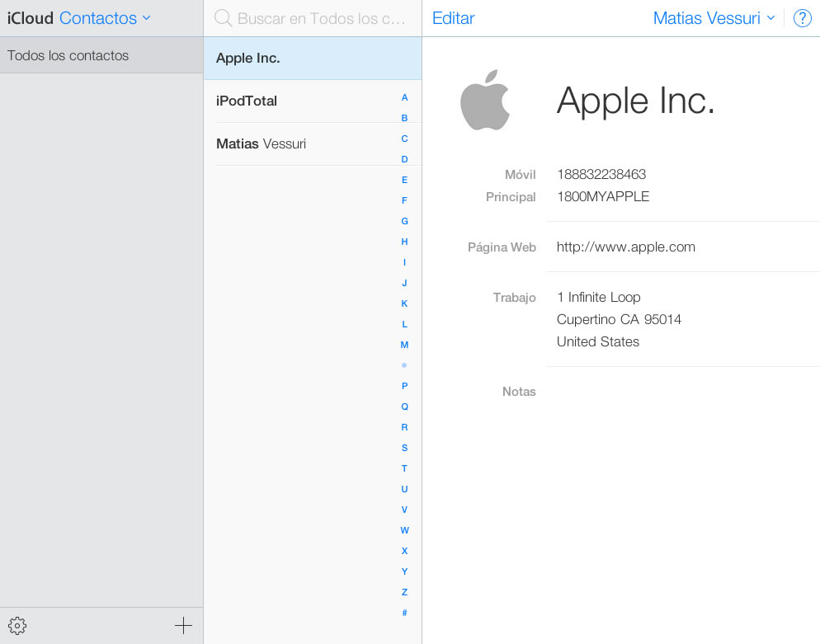820x644 pixels.
Task: Jump to letter L in index
Action: click(x=404, y=324)
